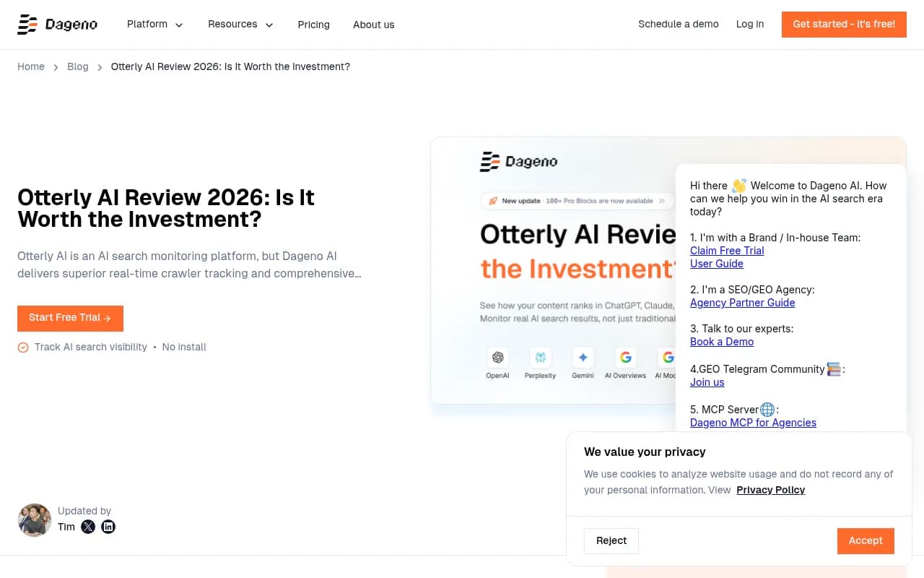Open Tim's X (Twitter) profile icon
Viewport: 924px width, 578px height.
click(88, 527)
